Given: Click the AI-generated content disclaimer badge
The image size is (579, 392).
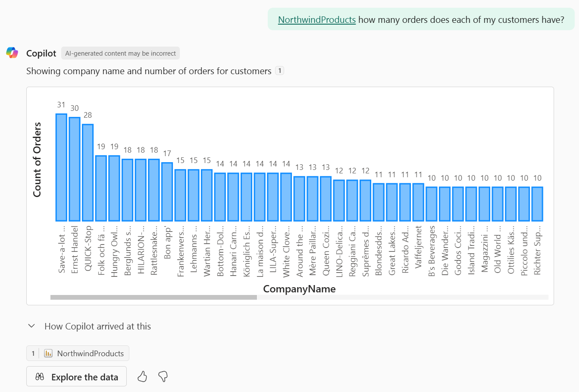Looking at the screenshot, I should [x=120, y=53].
